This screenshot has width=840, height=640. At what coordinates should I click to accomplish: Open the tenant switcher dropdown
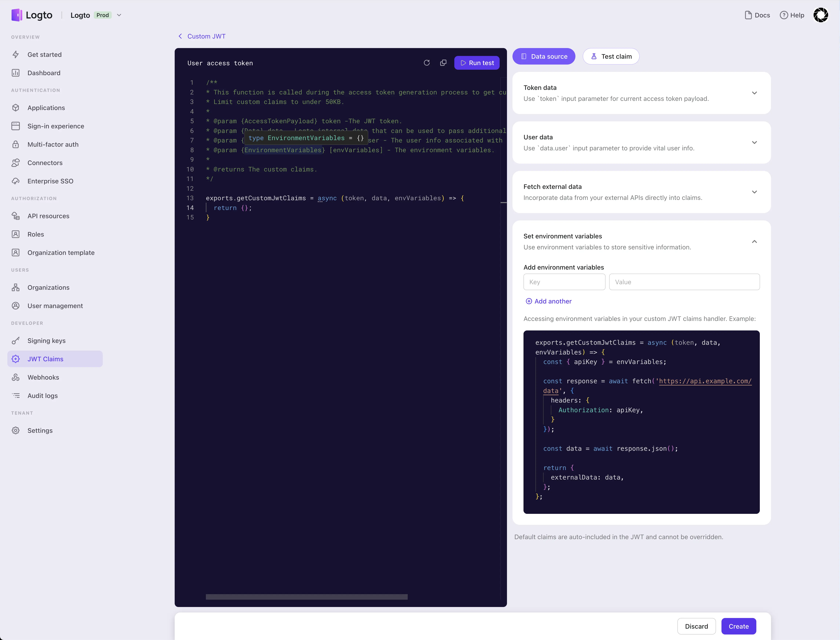click(119, 15)
